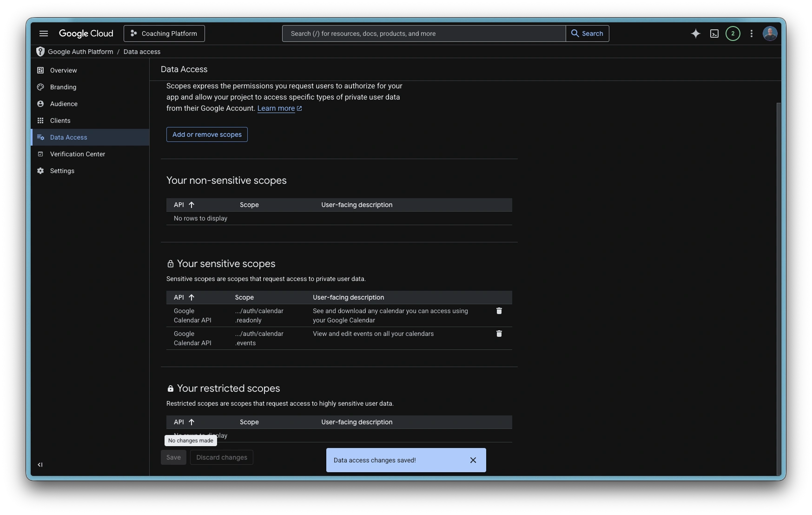Remove the calendar.events scope with trash icon
Image resolution: width=812 pixels, height=515 pixels.
[499, 334]
